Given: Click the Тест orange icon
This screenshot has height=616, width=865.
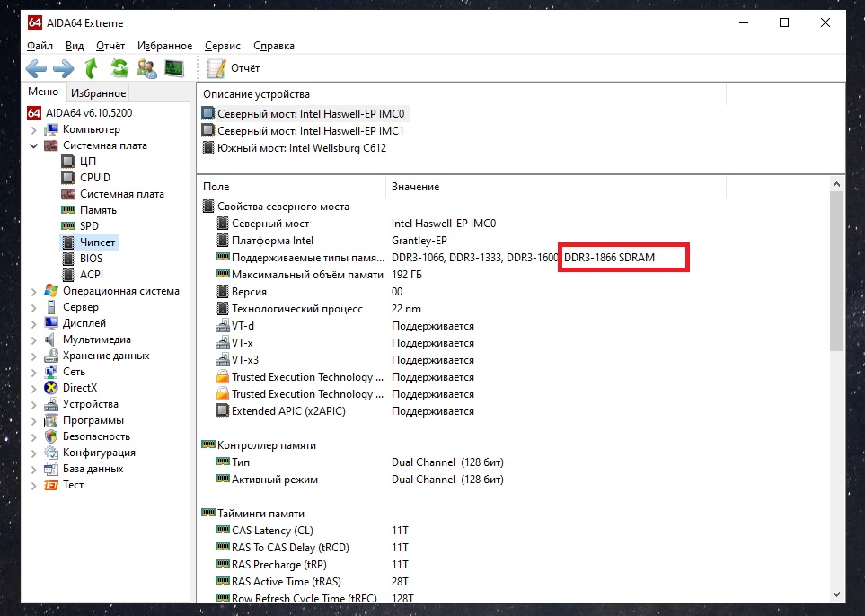Looking at the screenshot, I should pos(51,485).
